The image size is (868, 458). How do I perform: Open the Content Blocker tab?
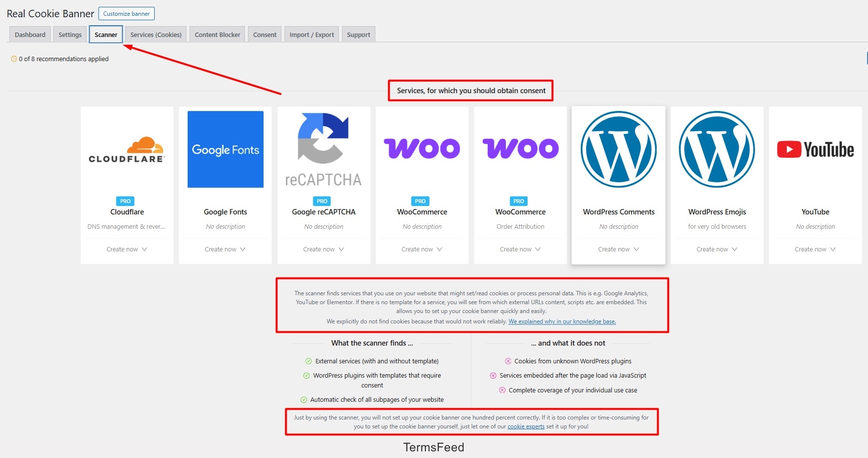[x=217, y=35]
